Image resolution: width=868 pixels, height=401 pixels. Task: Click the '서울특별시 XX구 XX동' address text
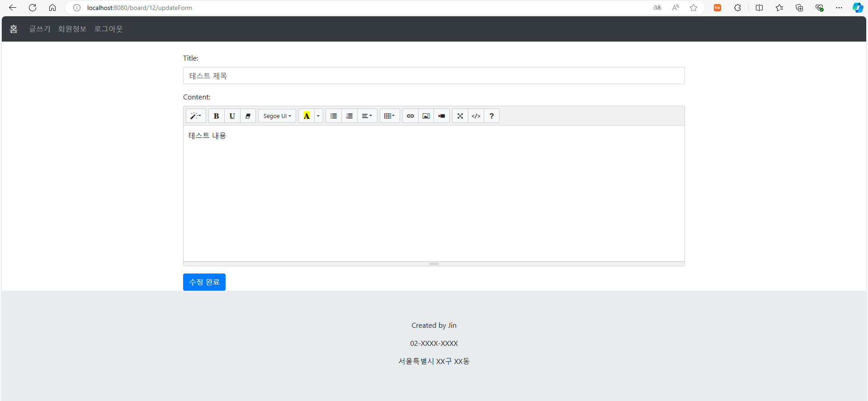pos(434,361)
